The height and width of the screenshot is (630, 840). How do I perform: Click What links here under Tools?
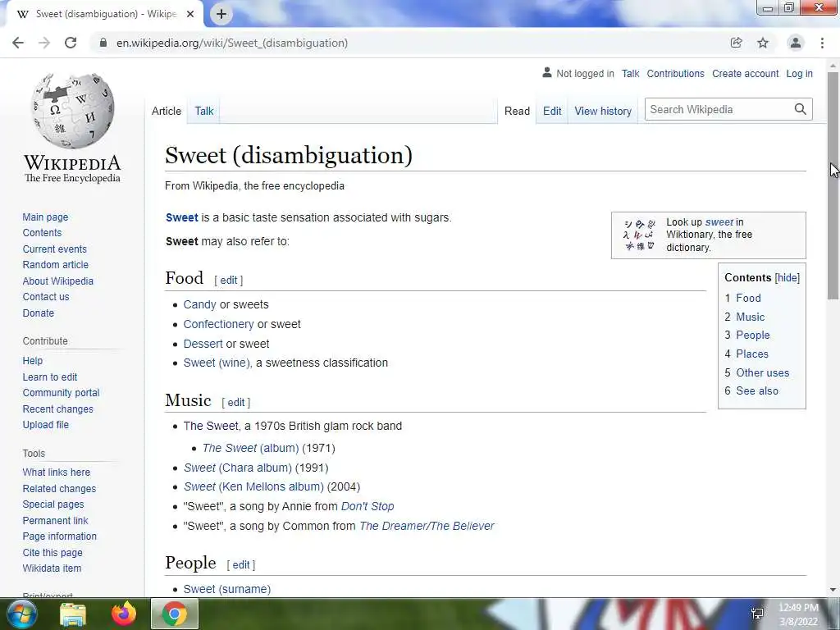(x=57, y=472)
